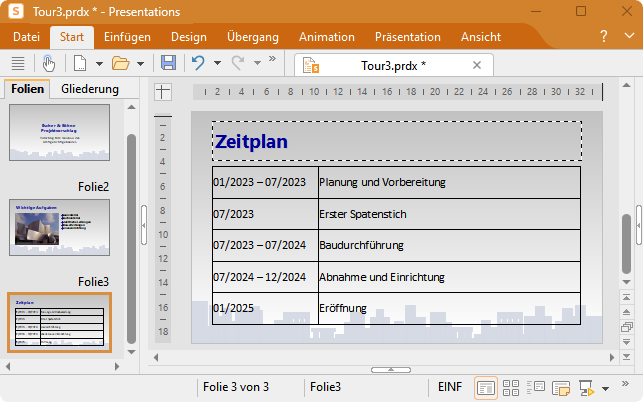Open slide list icon between navigation arrows
This screenshot has height=402, width=643.
point(626,327)
